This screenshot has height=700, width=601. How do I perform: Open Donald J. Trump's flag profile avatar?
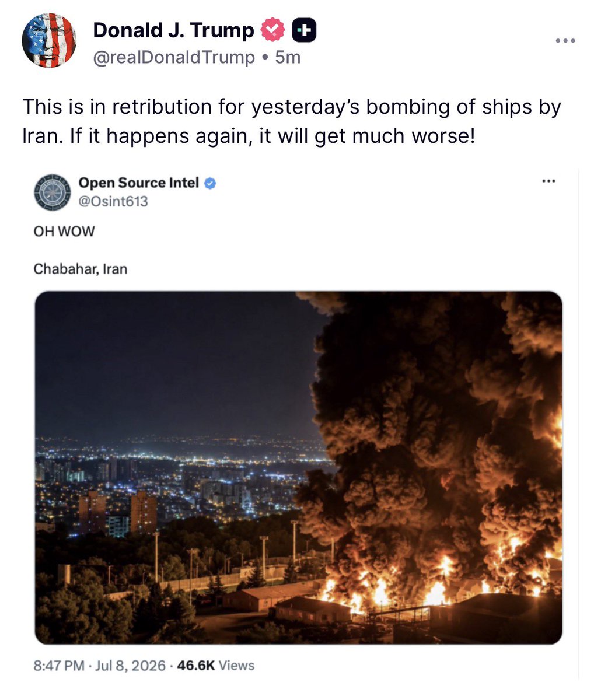pos(49,40)
